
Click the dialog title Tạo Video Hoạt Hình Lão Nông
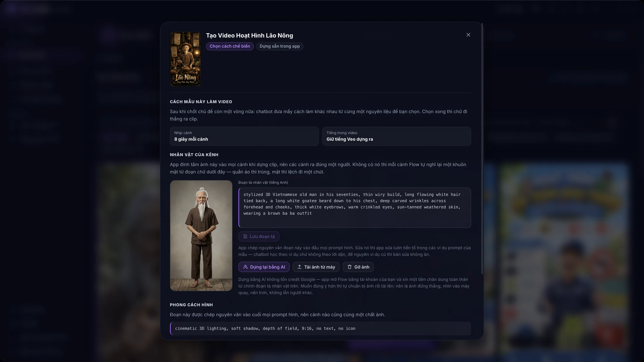pyautogui.click(x=249, y=36)
